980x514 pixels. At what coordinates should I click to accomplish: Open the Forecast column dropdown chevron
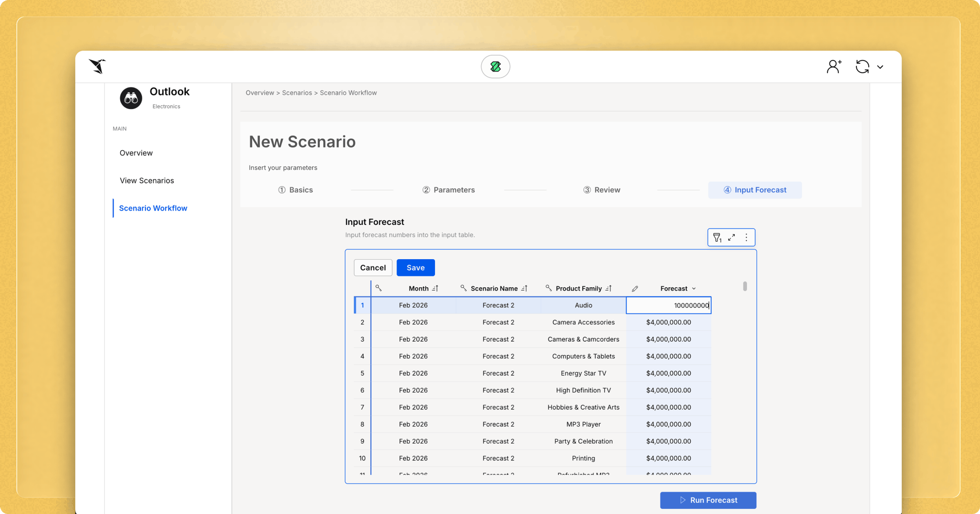(694, 289)
